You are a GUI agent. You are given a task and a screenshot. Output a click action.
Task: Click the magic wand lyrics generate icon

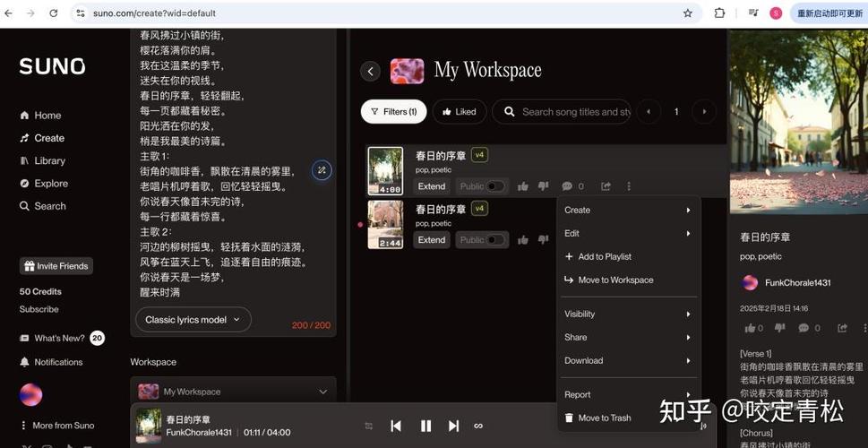(x=322, y=170)
